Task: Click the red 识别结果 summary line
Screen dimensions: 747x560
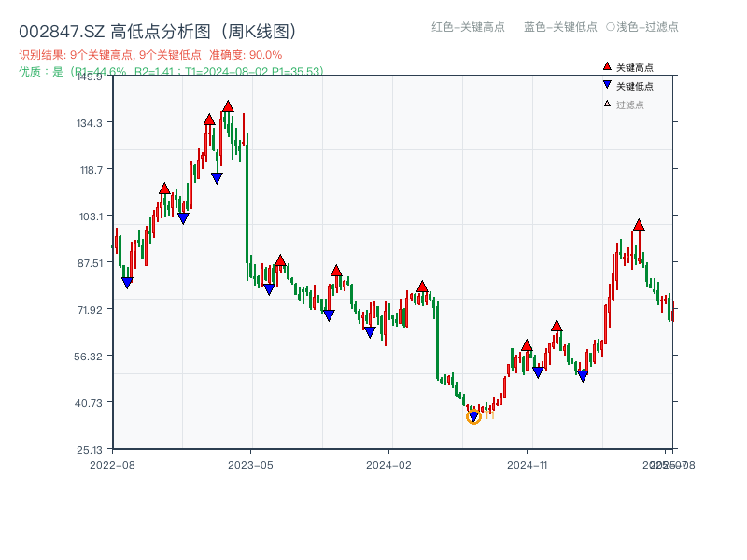Action: click(x=150, y=55)
